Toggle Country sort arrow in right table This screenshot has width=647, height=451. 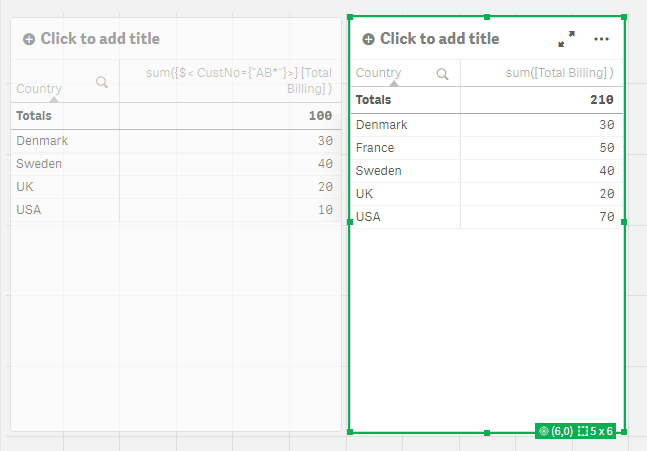point(393,84)
